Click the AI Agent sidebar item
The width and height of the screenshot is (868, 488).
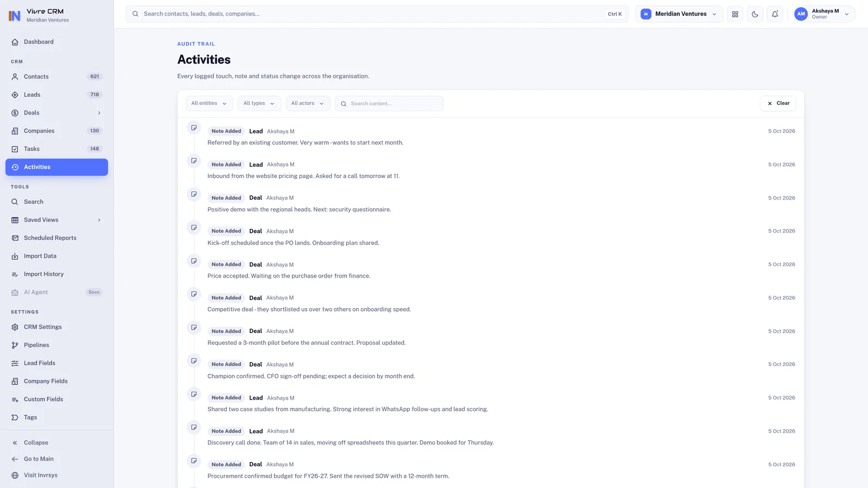click(56, 292)
